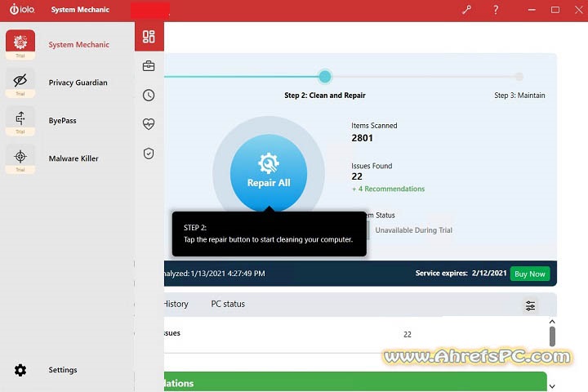Switch to the PC status tab

(x=228, y=304)
